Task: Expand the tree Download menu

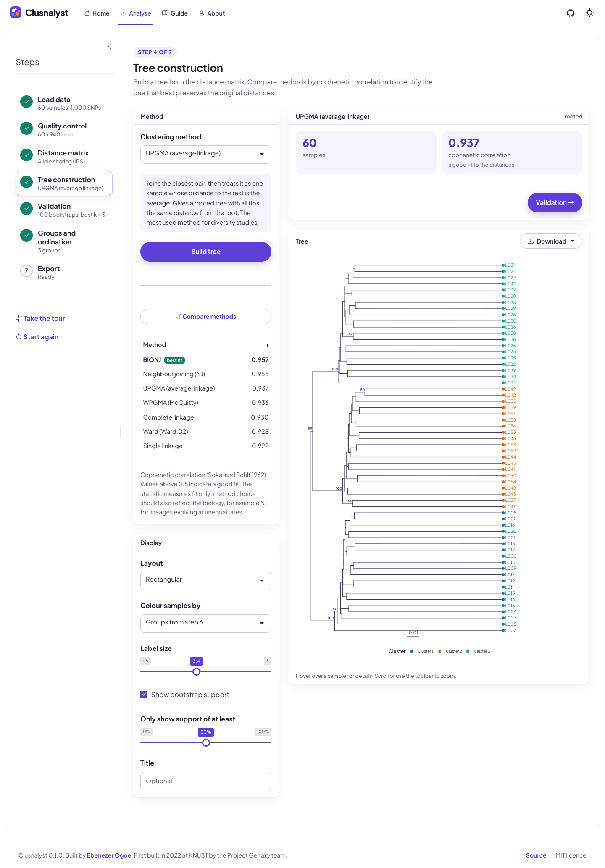Action: (x=551, y=241)
